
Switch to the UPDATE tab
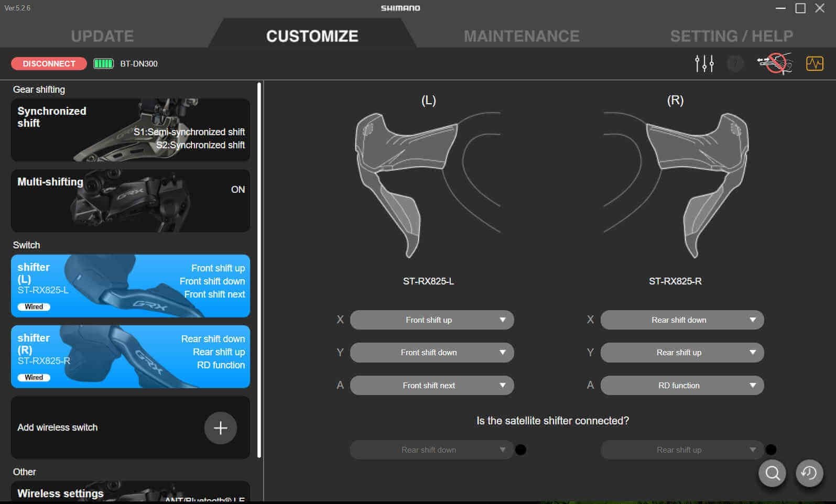click(x=102, y=36)
